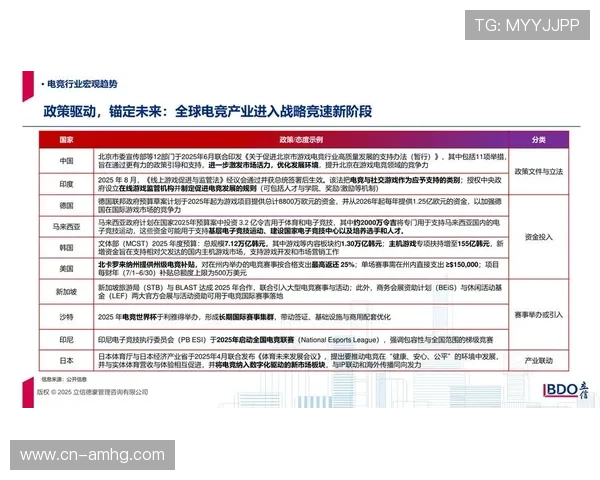
Task: Click the 政策文件与立法 category cell
Action: tap(538, 171)
